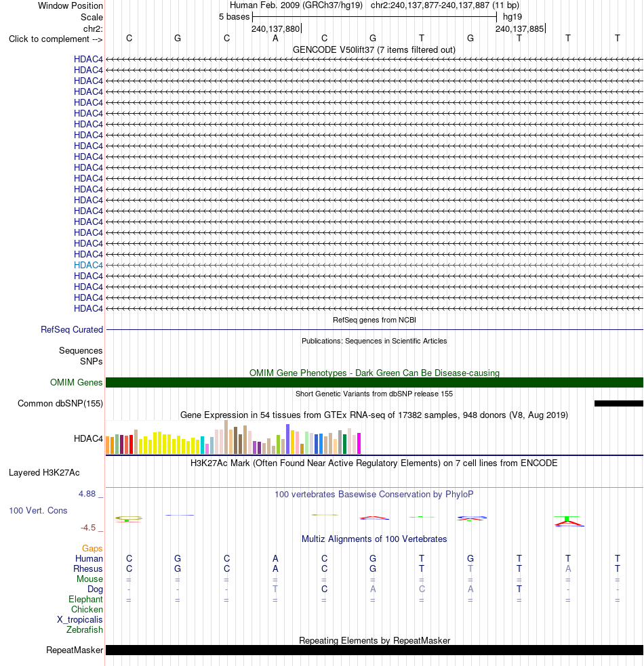This screenshot has width=644, height=666.
Task: Click the X_tropicalis alignment row label
Action: tap(80, 620)
